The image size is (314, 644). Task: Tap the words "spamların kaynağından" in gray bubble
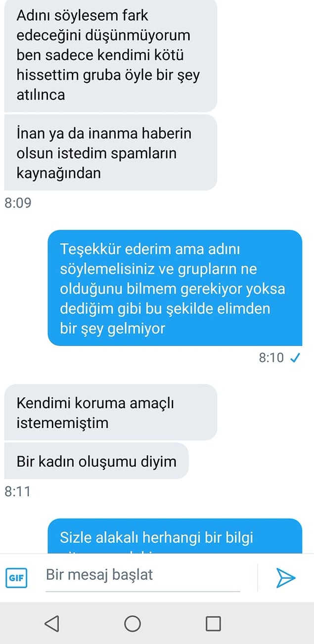click(x=96, y=163)
